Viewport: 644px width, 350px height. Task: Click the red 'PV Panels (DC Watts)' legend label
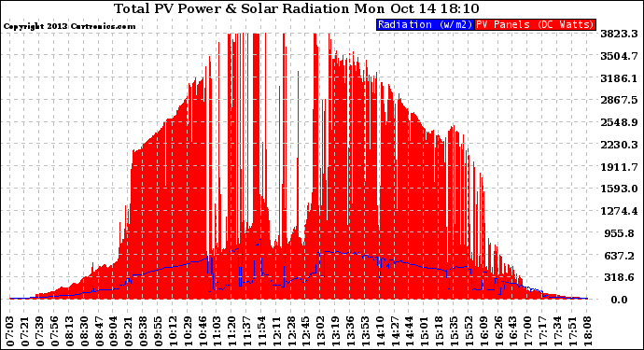click(x=535, y=24)
